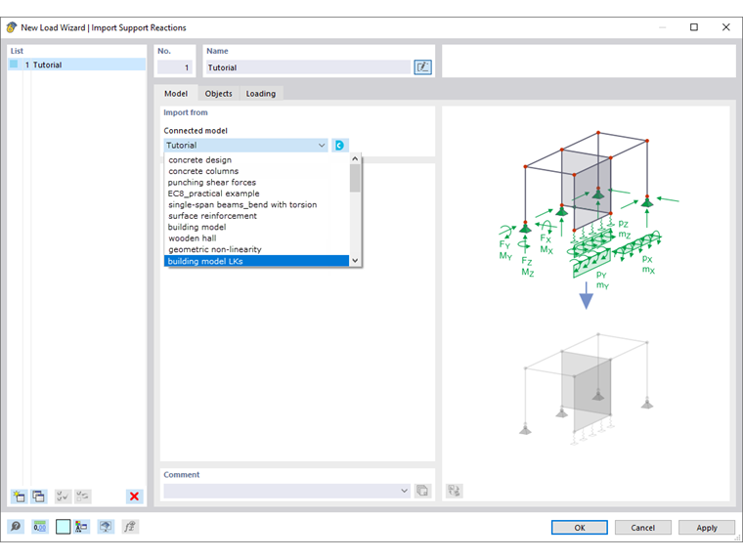Screen dimensions: 743x560
Task: Close the New Load Wizard window
Action: (x=726, y=27)
